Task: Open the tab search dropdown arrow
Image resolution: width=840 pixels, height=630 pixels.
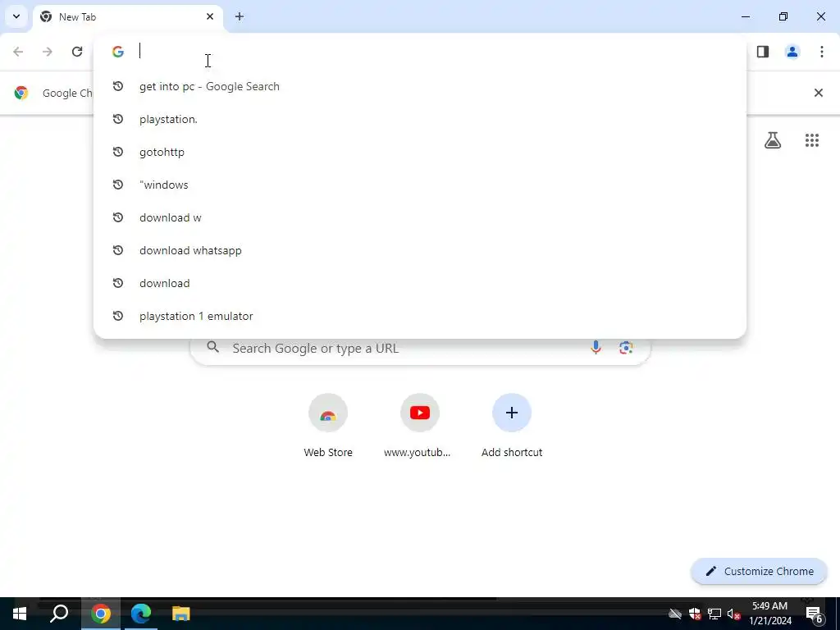Action: click(16, 16)
